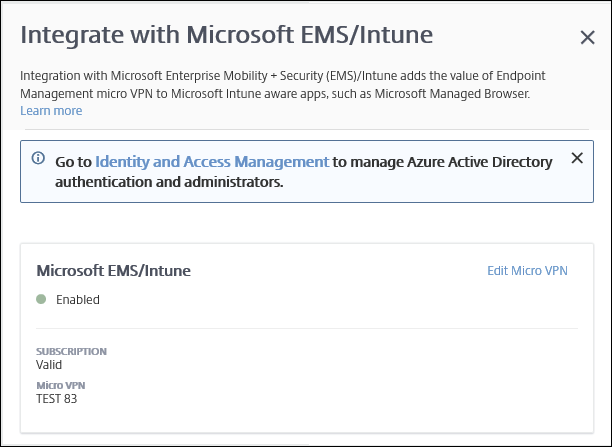Click the info icon in the banner
Viewport: 612px width, 447px height.
[x=38, y=159]
